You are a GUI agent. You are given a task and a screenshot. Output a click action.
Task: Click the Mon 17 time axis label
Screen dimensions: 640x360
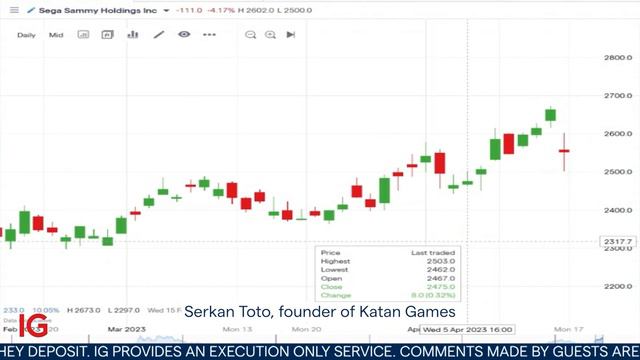click(x=569, y=329)
